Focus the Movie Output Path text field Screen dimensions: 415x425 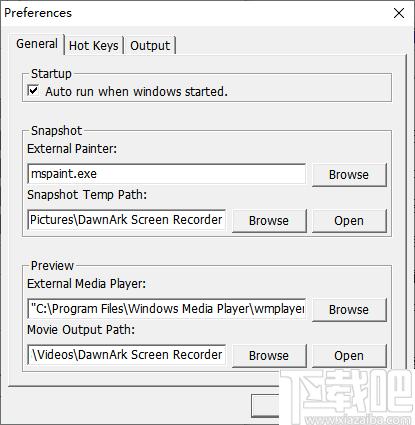[127, 355]
